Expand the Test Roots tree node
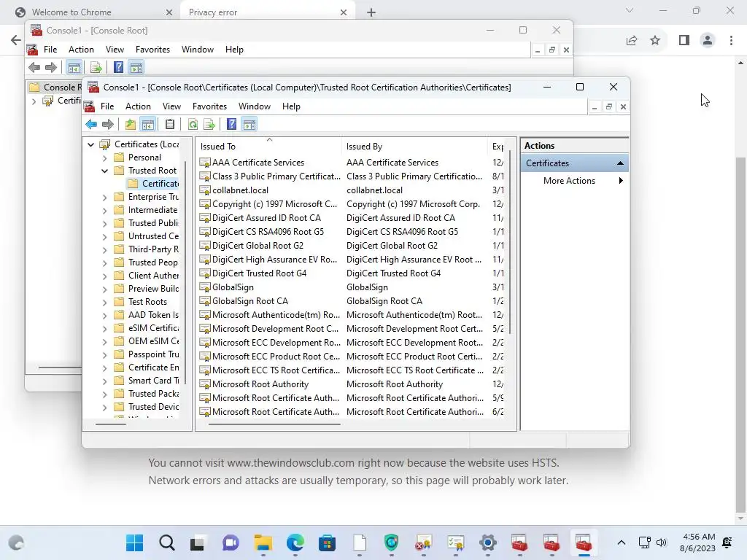The width and height of the screenshot is (747, 560). (x=105, y=303)
